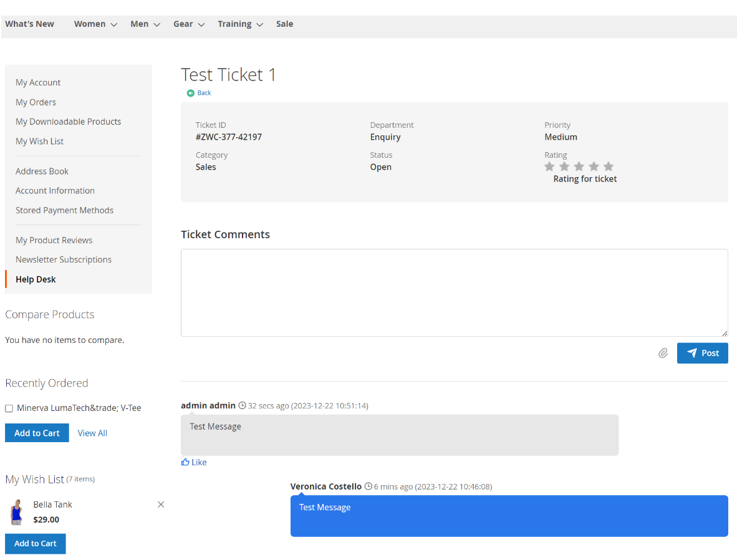Rate the ticket with three stars
This screenshot has width=737, height=560.
click(579, 166)
